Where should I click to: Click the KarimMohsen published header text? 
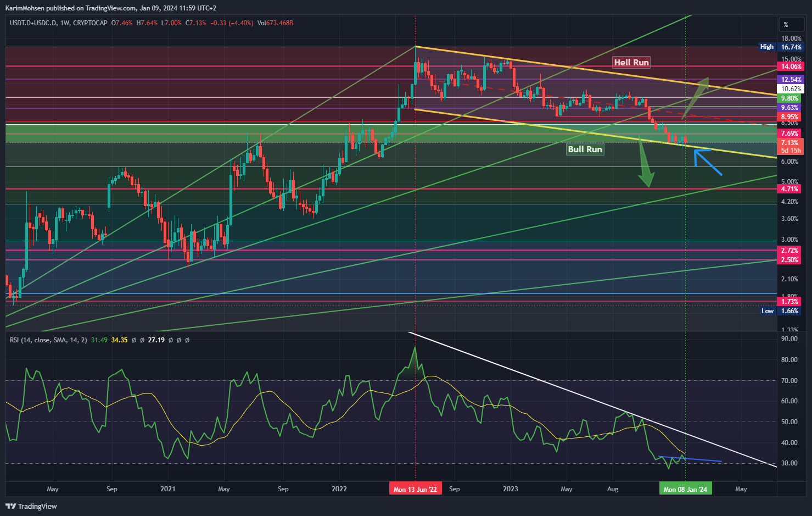[111, 8]
